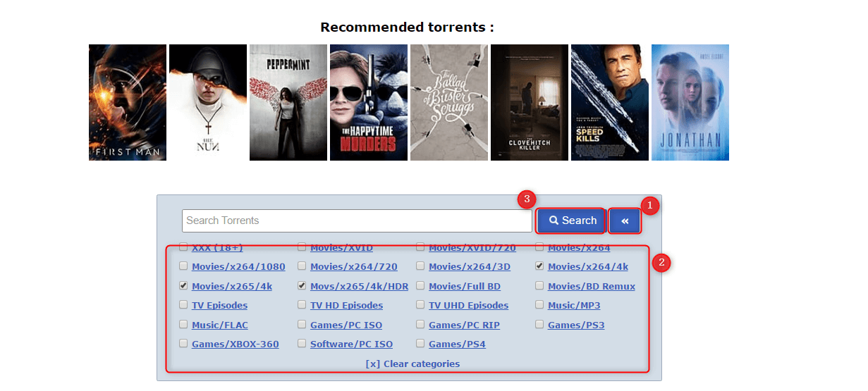Uncheck the Movies/x265/4k checkbox
The width and height of the screenshot is (868, 391).
(183, 286)
